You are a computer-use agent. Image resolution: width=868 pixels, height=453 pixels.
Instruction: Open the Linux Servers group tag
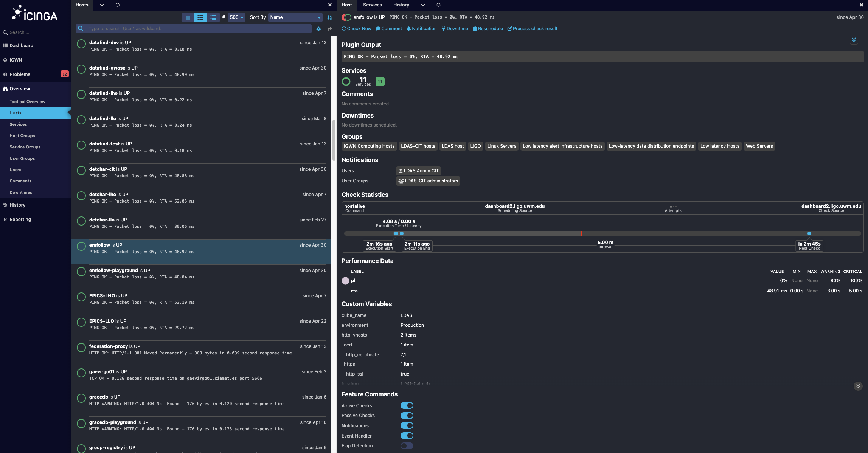click(x=502, y=146)
